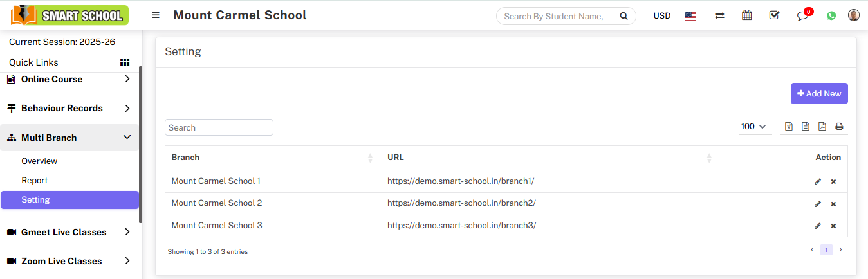Open the calendar icon in header
The width and height of the screenshot is (868, 279).
coord(746,15)
